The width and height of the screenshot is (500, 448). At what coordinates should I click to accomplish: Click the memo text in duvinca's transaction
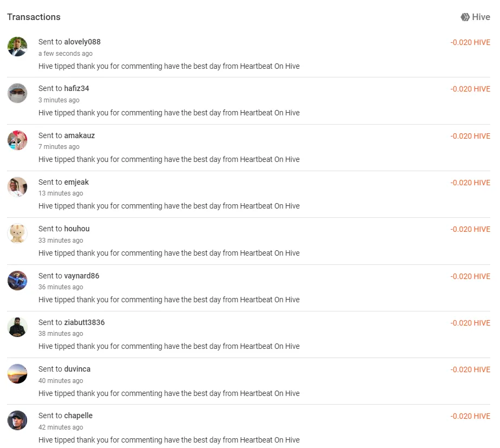(x=169, y=393)
